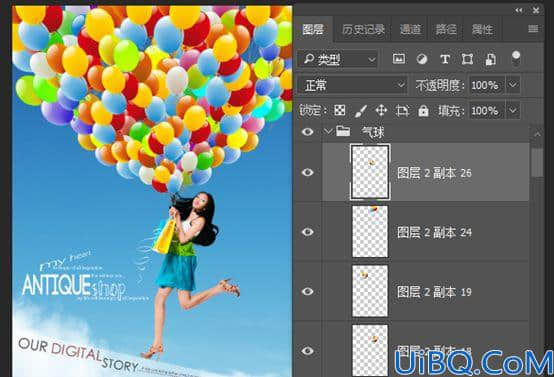Switch to the 图层 tab

(313, 29)
